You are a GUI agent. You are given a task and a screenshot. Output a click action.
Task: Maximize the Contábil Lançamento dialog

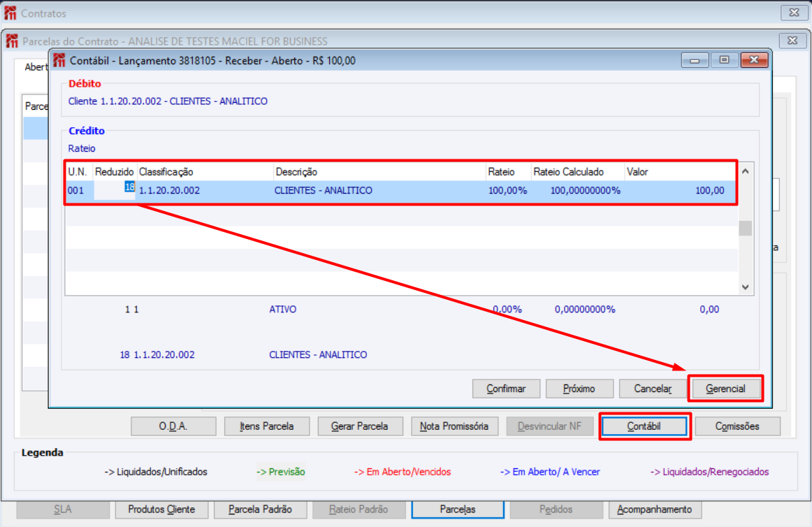724,60
